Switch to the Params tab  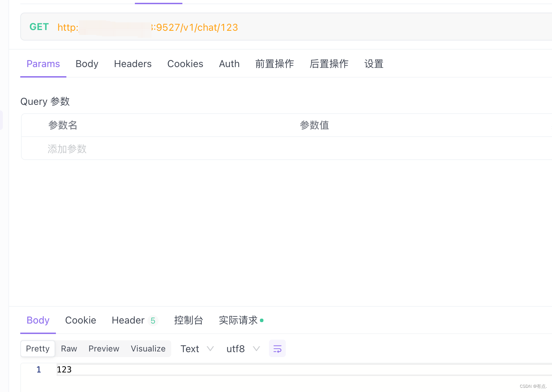pos(43,64)
